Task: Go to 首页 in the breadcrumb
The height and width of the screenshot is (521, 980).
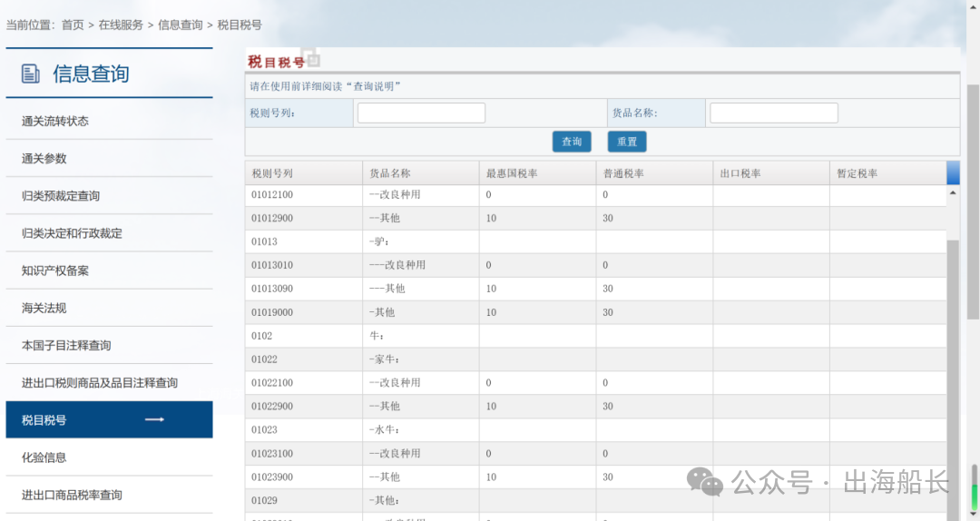Action: 73,25
